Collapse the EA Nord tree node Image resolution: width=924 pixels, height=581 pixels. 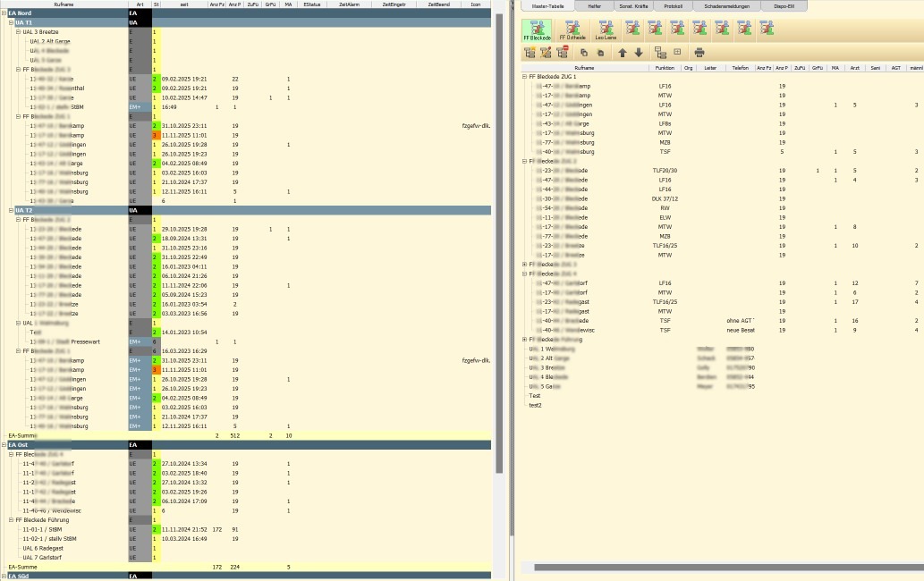pos(4,13)
